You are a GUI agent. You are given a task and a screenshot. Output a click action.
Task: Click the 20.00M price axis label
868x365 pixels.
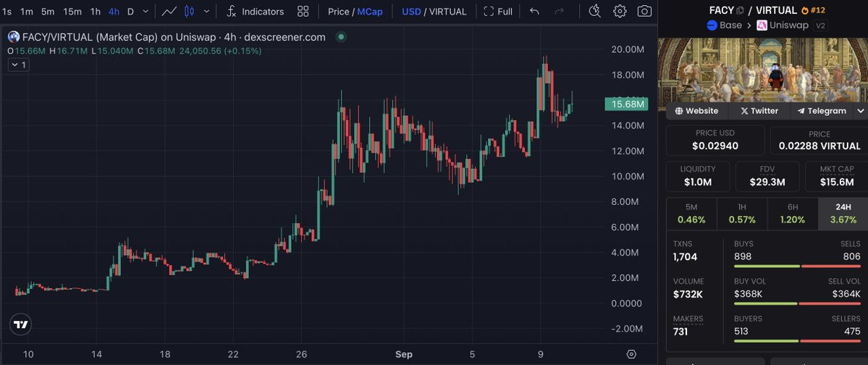coord(627,50)
